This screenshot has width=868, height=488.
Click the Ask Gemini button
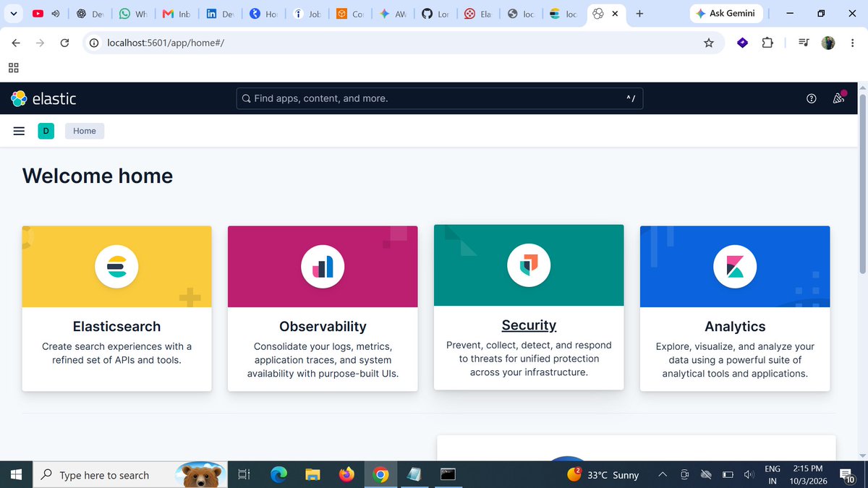click(725, 14)
